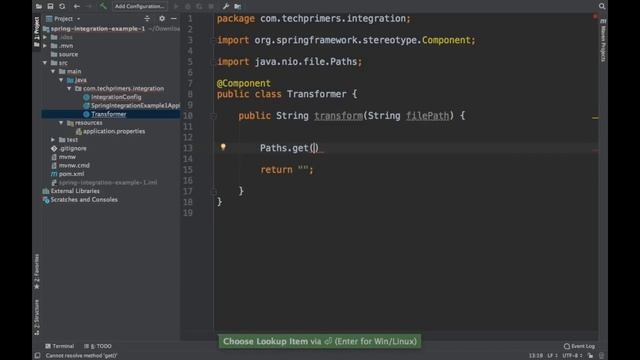Image resolution: width=640 pixels, height=360 pixels.
Task: Select the mvnw.cmd file
Action: click(x=74, y=165)
